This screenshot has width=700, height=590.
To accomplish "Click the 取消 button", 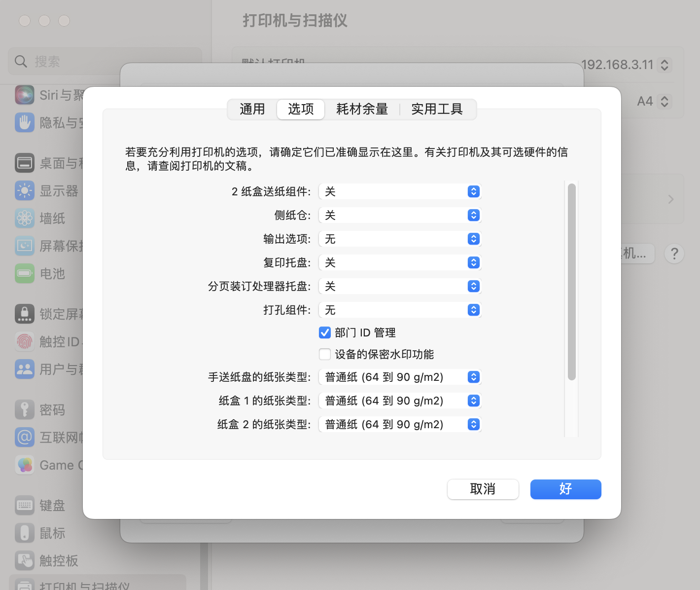I will 483,489.
